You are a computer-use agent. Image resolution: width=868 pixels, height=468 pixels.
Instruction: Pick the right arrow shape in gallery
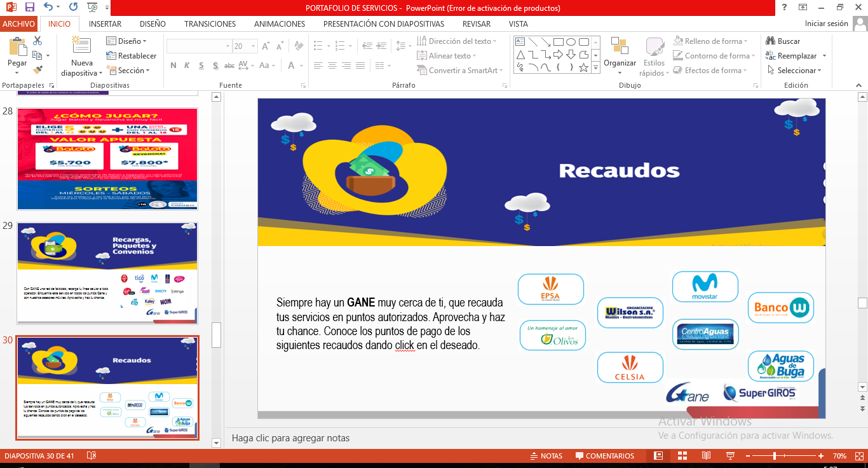coord(559,55)
